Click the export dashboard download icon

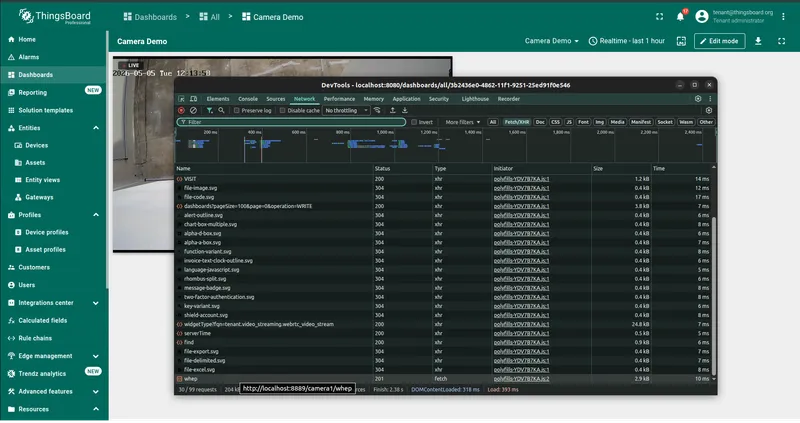(758, 41)
